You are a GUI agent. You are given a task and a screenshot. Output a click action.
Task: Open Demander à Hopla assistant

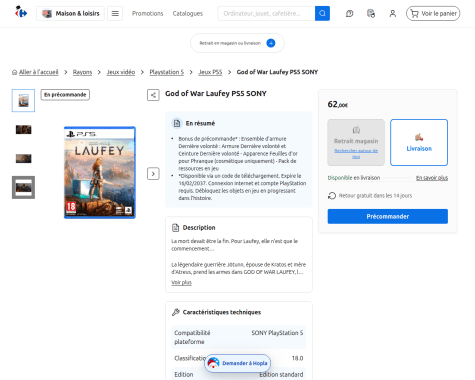point(237,363)
